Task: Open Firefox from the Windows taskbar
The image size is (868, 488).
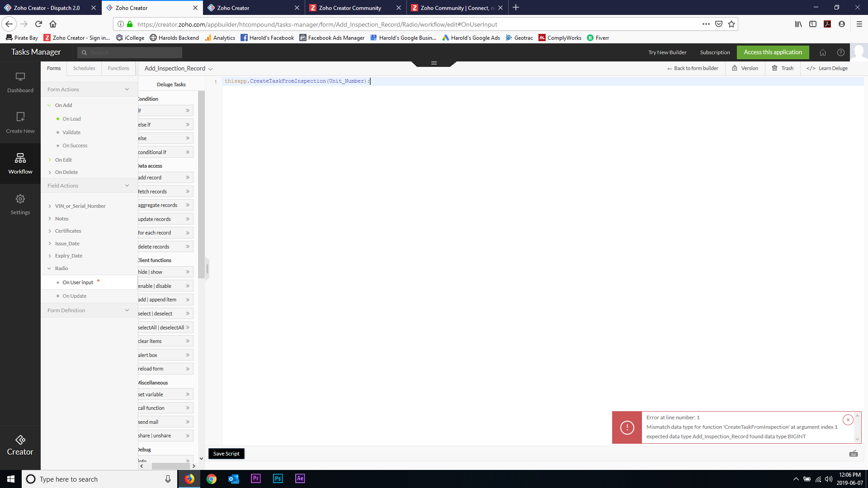Action: [189, 479]
